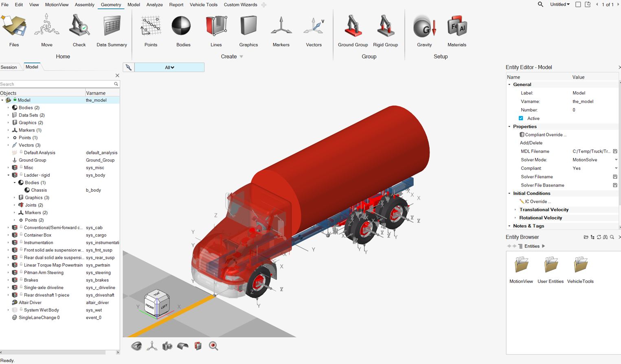Screen dimensions: 621x364
Task: Expand Translational Velocity section
Action: pos(515,210)
